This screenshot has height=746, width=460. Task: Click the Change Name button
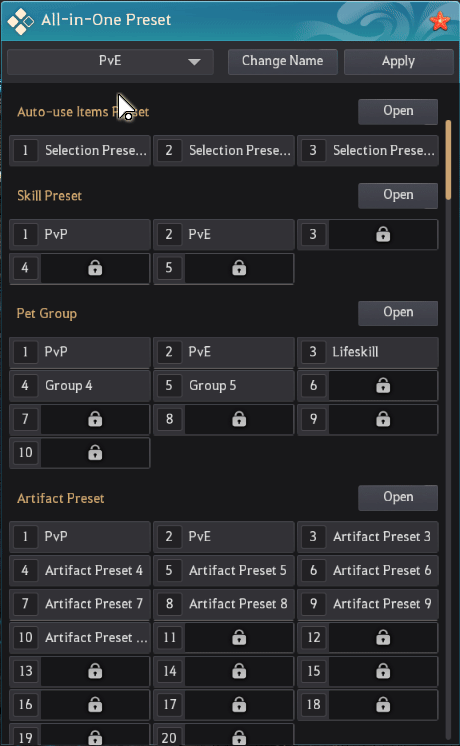tap(283, 62)
